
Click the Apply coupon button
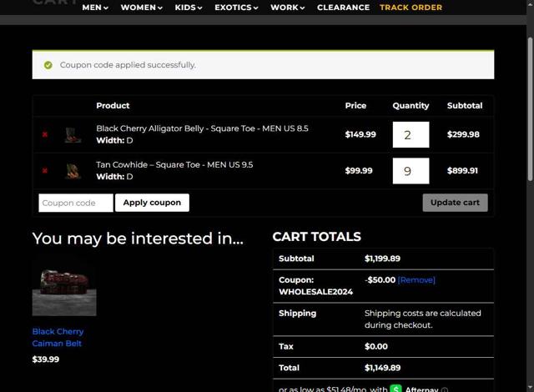[x=152, y=203]
